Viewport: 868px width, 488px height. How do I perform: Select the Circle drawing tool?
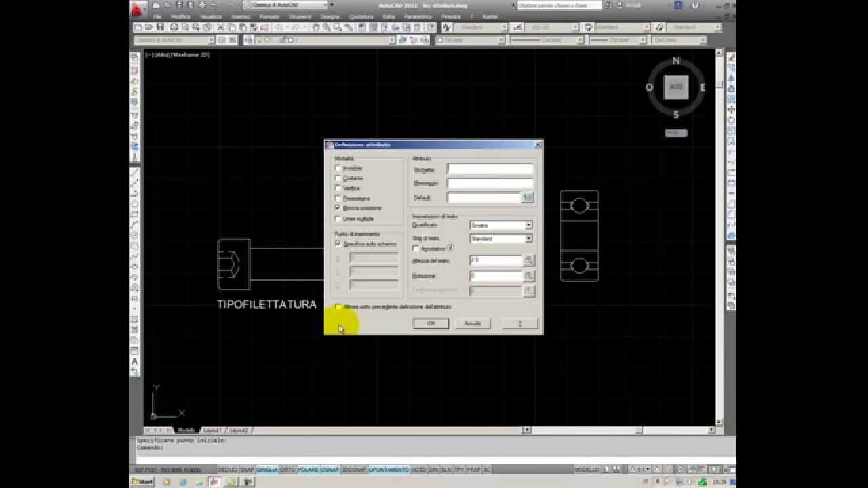click(134, 235)
